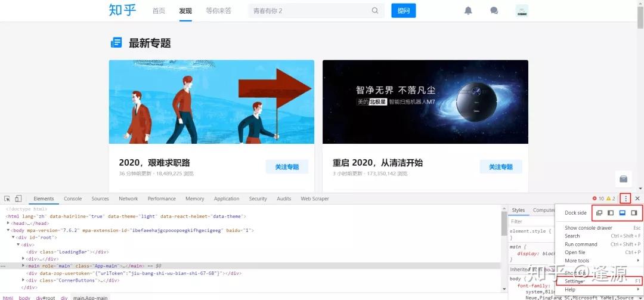Screen dimensions: 644x300
Task: Expand the main App-main node
Action: pyautogui.click(x=23, y=265)
